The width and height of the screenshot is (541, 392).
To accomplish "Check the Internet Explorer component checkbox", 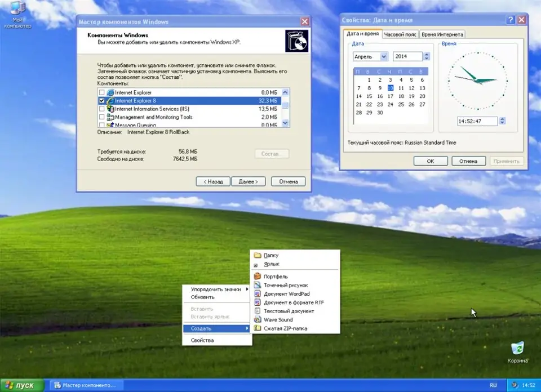I will pos(101,92).
